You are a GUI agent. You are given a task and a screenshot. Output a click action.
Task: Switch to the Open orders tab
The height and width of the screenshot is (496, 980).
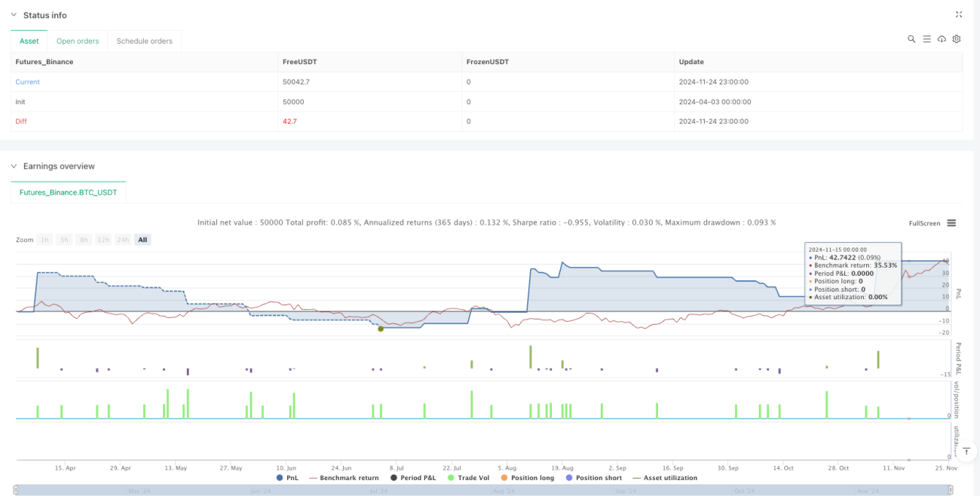(78, 41)
